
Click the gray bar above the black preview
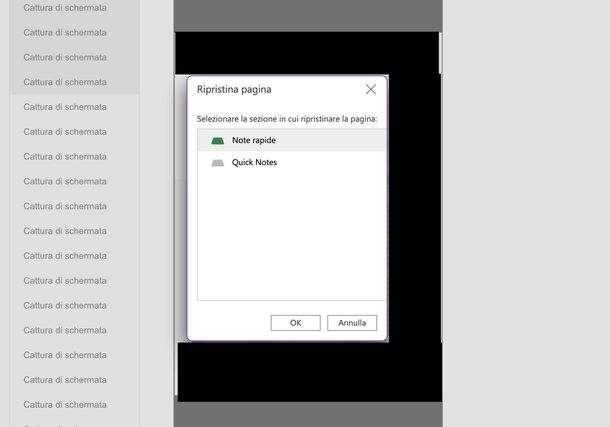point(307,14)
